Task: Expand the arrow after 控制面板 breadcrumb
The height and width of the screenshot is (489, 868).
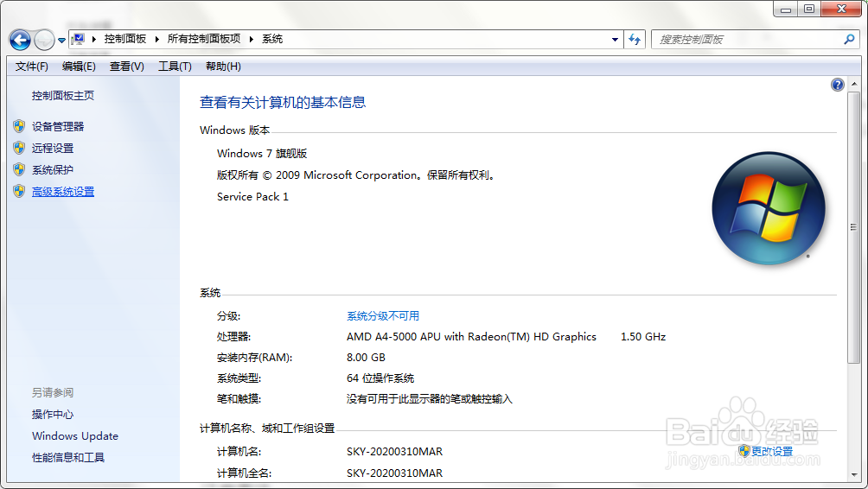Action: coord(157,39)
